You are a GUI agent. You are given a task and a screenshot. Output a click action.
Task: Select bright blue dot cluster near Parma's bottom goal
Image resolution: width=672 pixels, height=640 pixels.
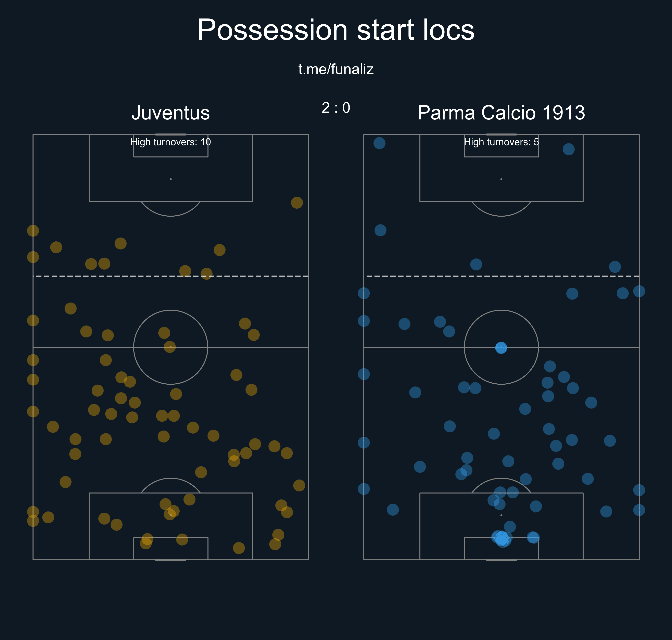pyautogui.click(x=502, y=539)
